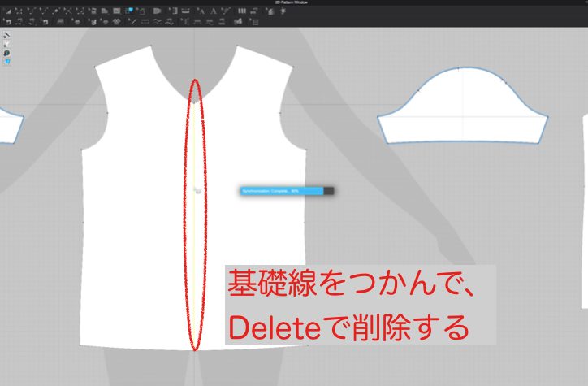Select the Trace pattern tool
Image resolution: width=588 pixels, height=386 pixels.
(x=141, y=11)
